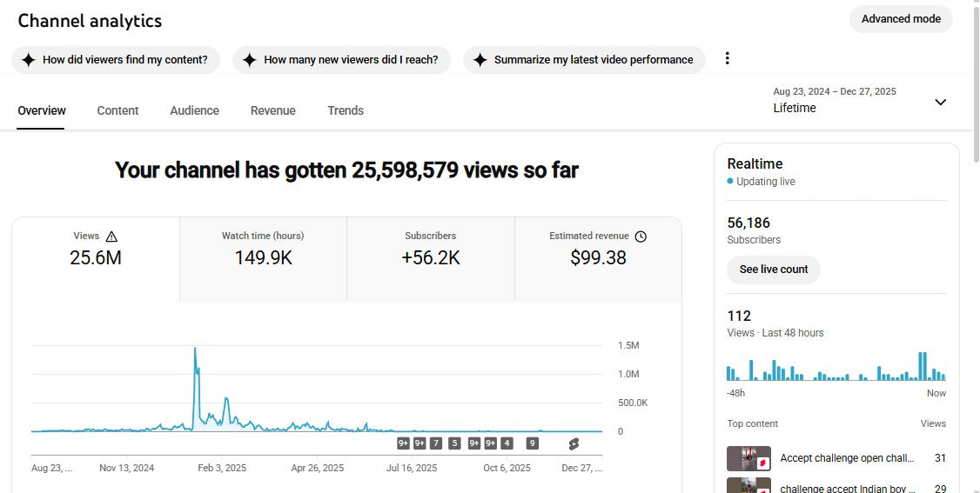Open the Audience tab
The width and height of the screenshot is (980, 493).
click(194, 110)
